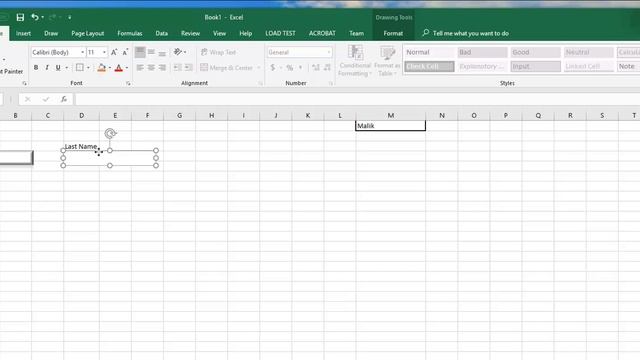Image resolution: width=640 pixels, height=360 pixels.
Task: Switch to the Draw tab
Action: point(51,33)
